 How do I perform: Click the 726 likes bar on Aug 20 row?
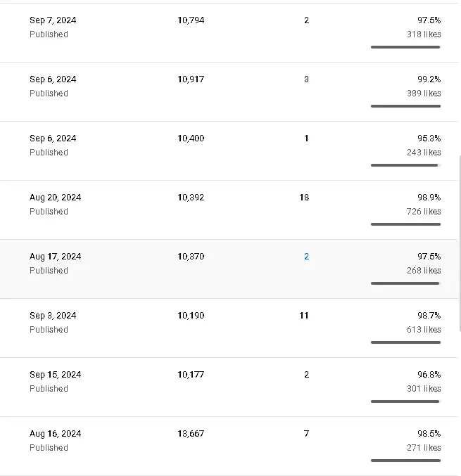405,224
